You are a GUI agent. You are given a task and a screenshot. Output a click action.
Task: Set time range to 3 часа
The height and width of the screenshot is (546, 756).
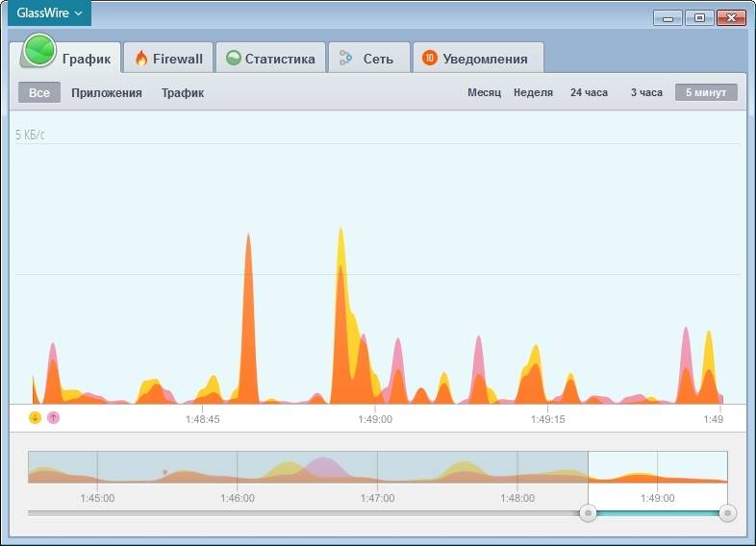(646, 92)
